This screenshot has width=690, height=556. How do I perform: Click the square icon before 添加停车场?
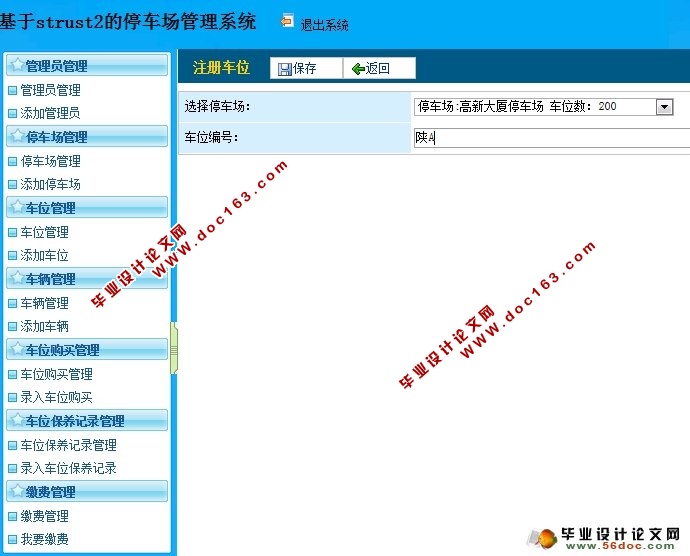click(13, 184)
